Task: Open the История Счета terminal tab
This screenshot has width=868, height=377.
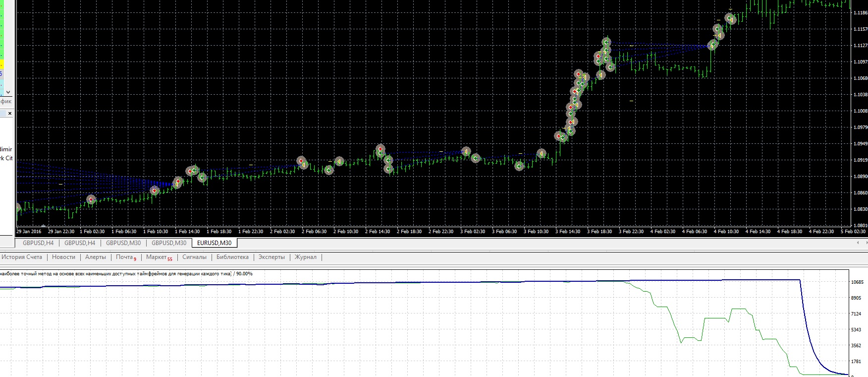Action: (22, 257)
